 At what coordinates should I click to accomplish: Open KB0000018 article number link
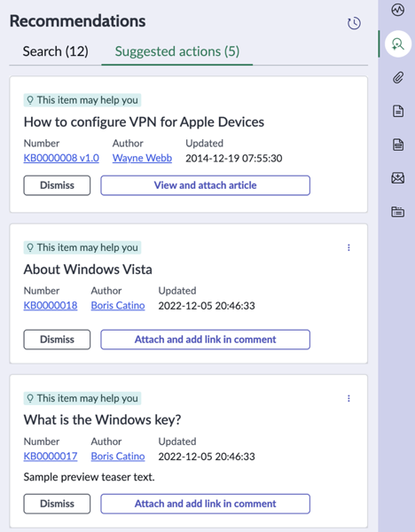51,306
